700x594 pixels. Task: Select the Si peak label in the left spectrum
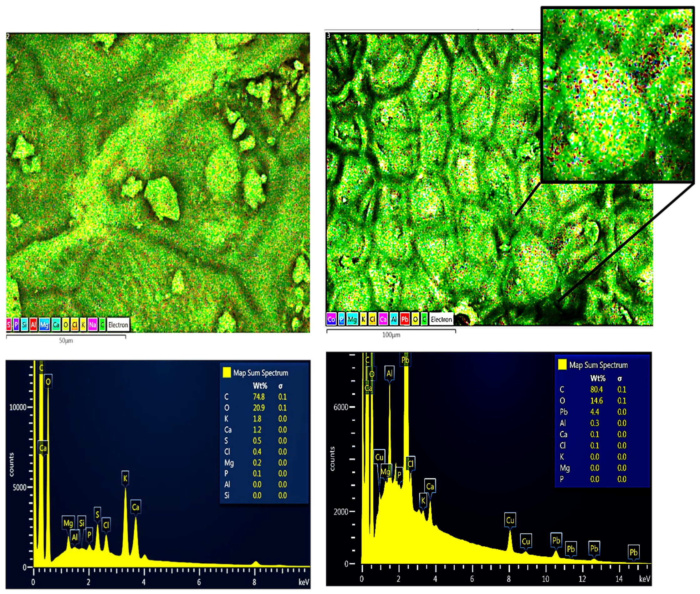(81, 523)
